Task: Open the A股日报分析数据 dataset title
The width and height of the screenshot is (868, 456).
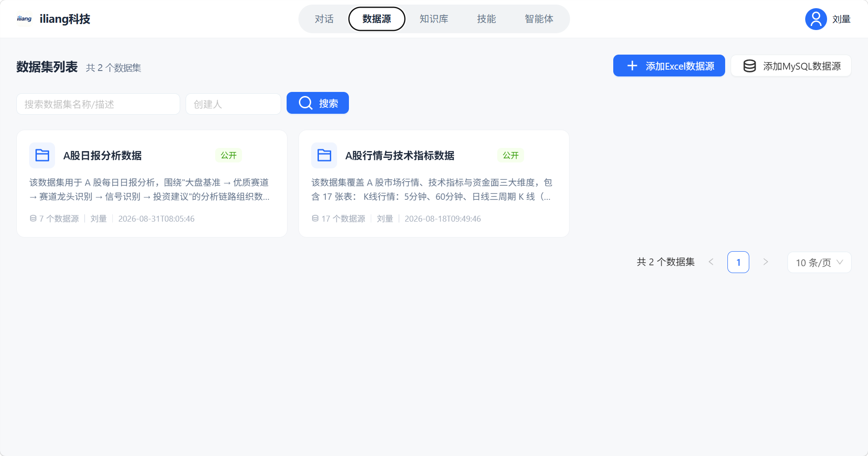Action: (102, 156)
